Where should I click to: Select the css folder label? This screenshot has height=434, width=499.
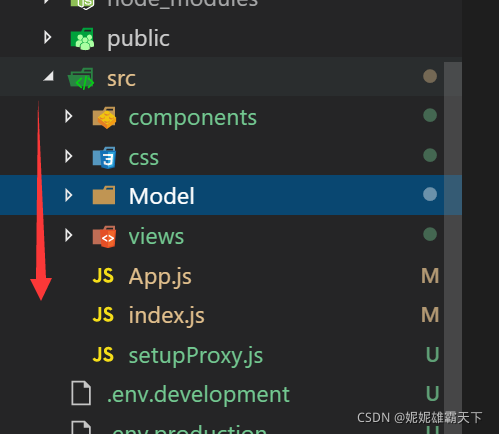point(144,158)
